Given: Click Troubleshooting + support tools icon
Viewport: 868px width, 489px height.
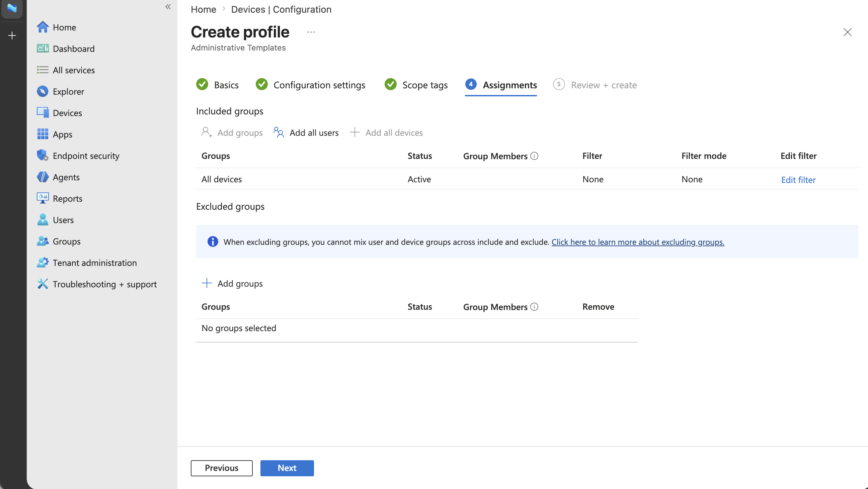Looking at the screenshot, I should coord(43,284).
